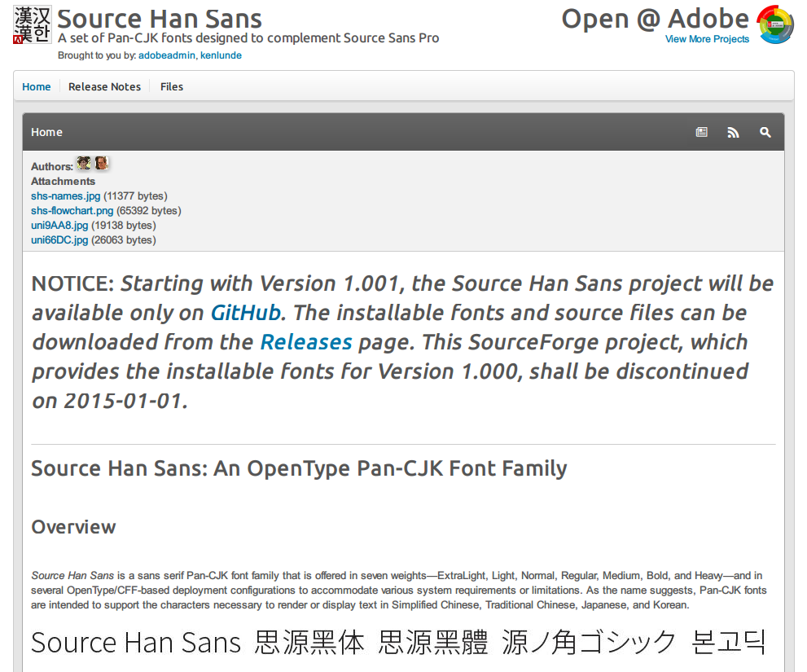The width and height of the screenshot is (807, 672).
Task: Open the uni9AA8.jpg attachment
Action: click(x=59, y=226)
